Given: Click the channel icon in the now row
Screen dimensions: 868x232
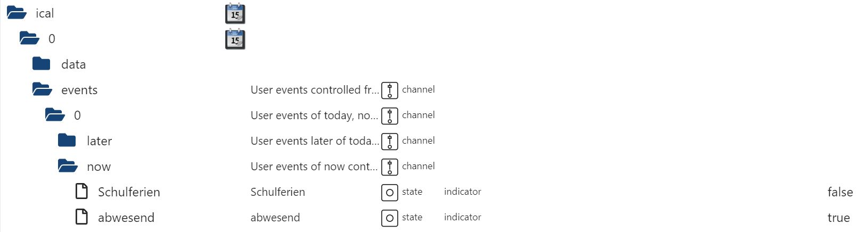Looking at the screenshot, I should [x=389, y=167].
